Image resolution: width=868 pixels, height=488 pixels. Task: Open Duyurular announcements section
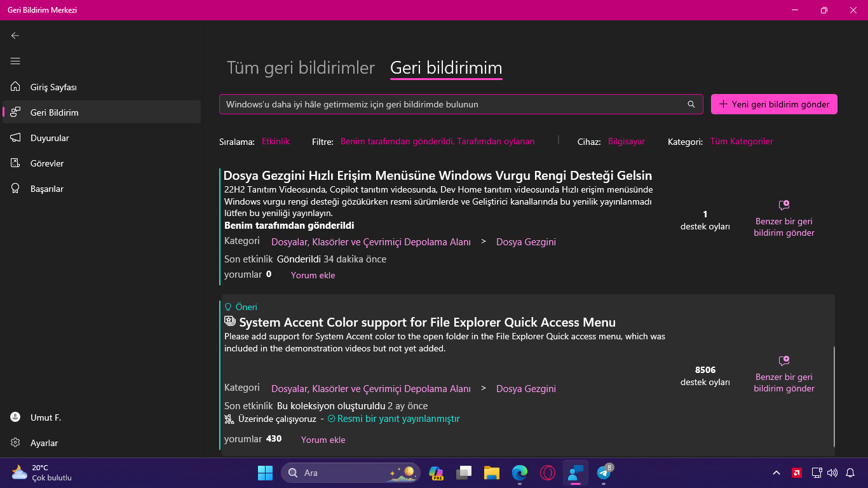pyautogui.click(x=102, y=138)
